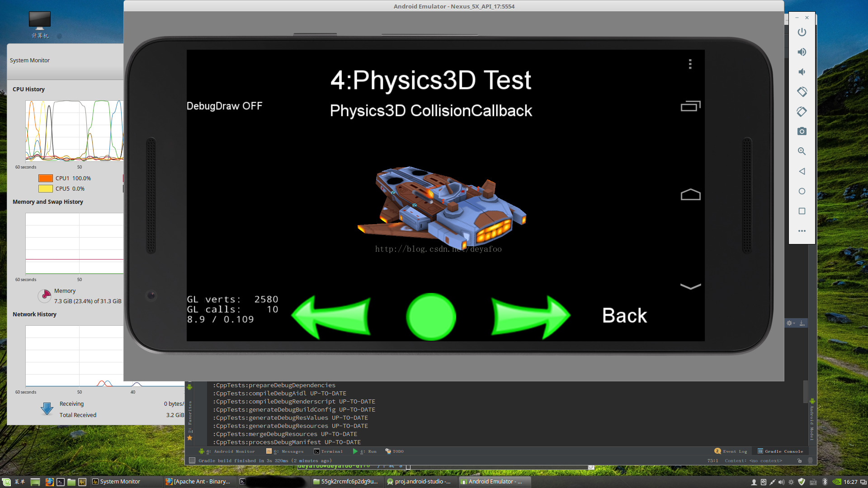
Task: Open the file manager taskbar launcher
Action: tap(71, 482)
